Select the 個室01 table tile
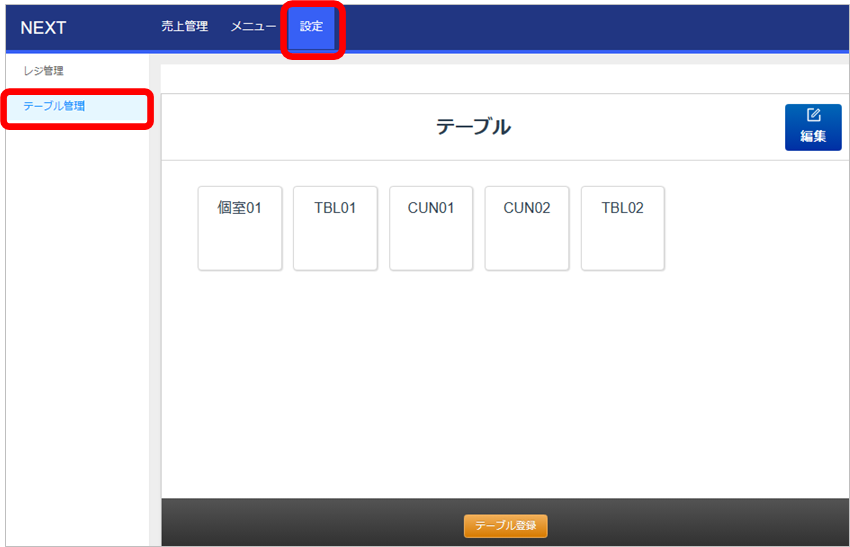This screenshot has width=850, height=547. 240,228
